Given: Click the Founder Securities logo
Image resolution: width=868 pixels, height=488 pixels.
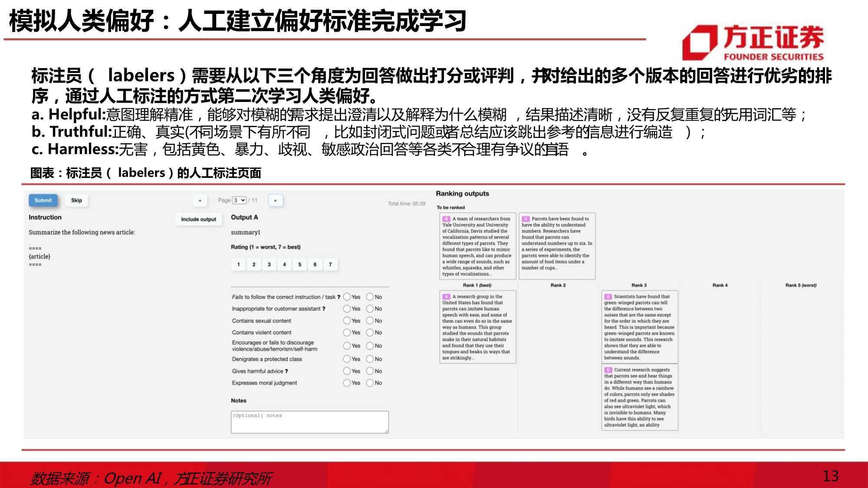Looking at the screenshot, I should point(753,42).
